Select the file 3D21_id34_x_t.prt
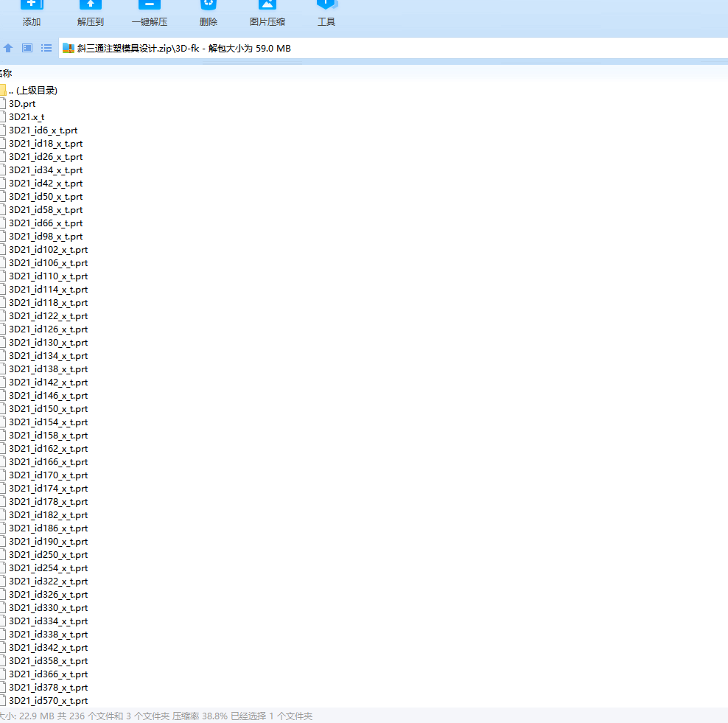Viewport: 728px width, 723px height. 46,170
